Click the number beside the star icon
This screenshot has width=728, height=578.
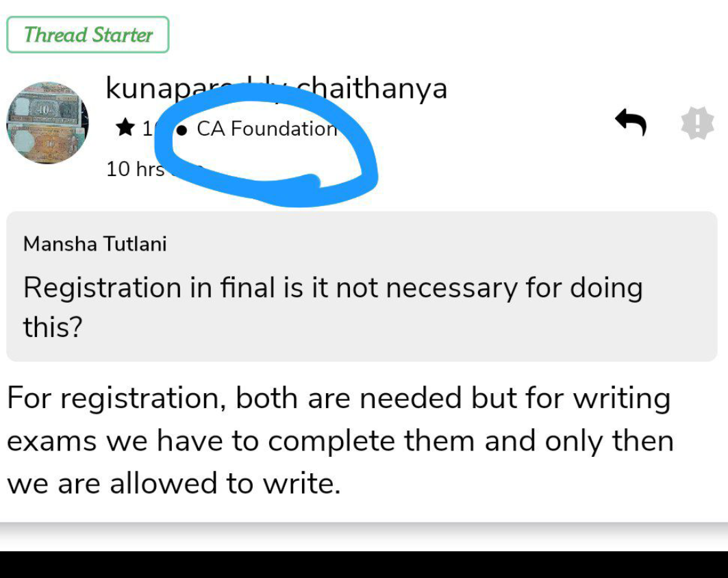pos(147,127)
